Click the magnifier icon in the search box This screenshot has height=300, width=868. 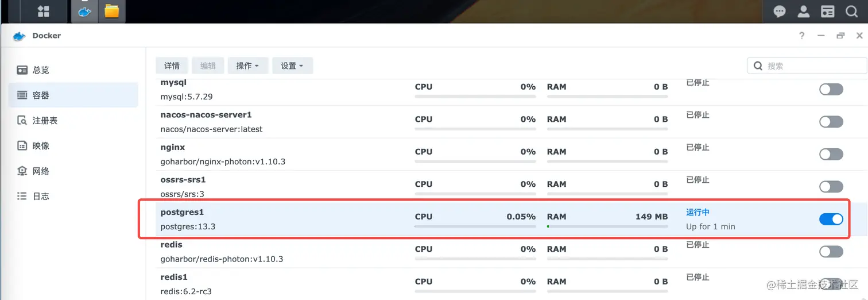pyautogui.click(x=758, y=66)
